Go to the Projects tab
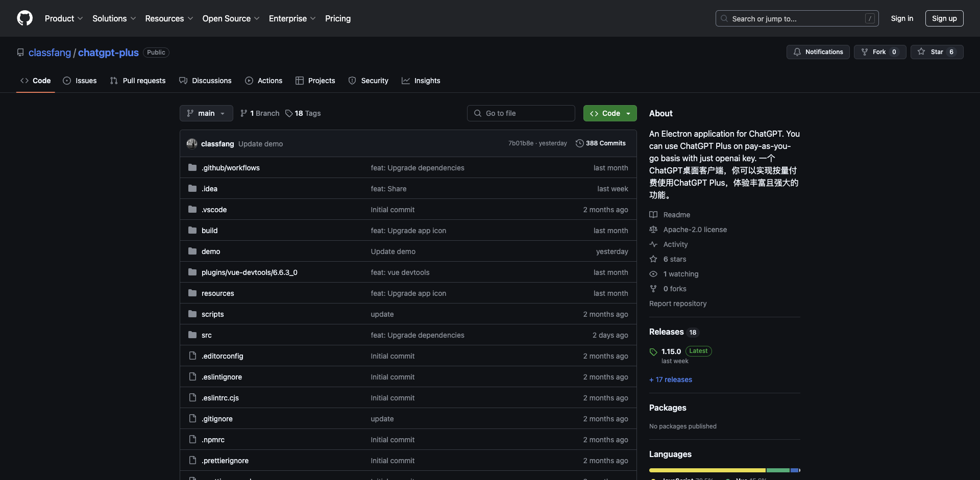This screenshot has width=980, height=480. coord(315,81)
